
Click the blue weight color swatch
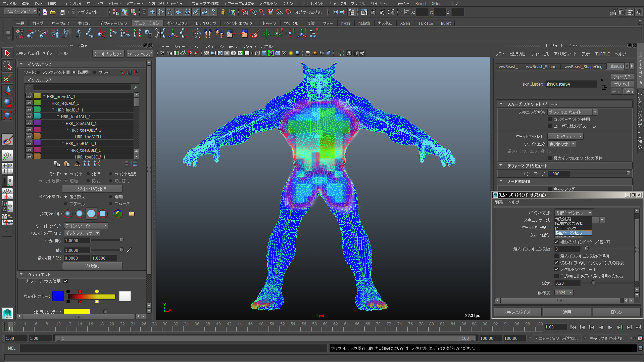(58, 296)
